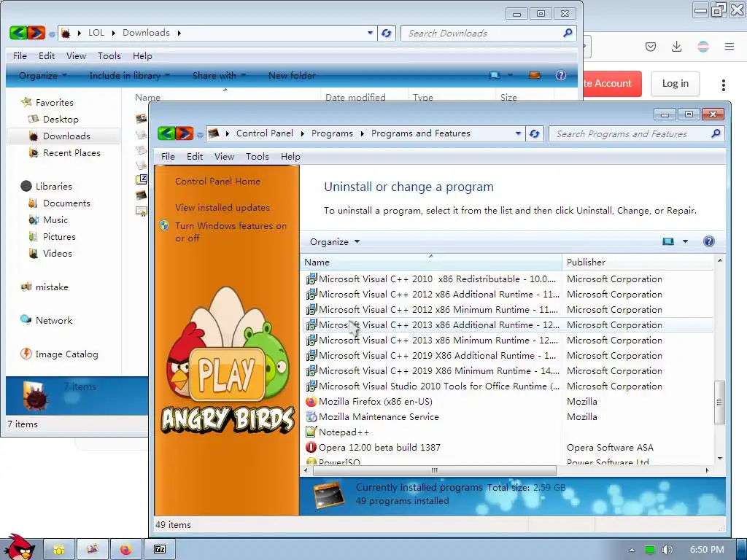Screen dimensions: 747x560
Task: Open Documents library in sidebar
Action: [x=66, y=203]
